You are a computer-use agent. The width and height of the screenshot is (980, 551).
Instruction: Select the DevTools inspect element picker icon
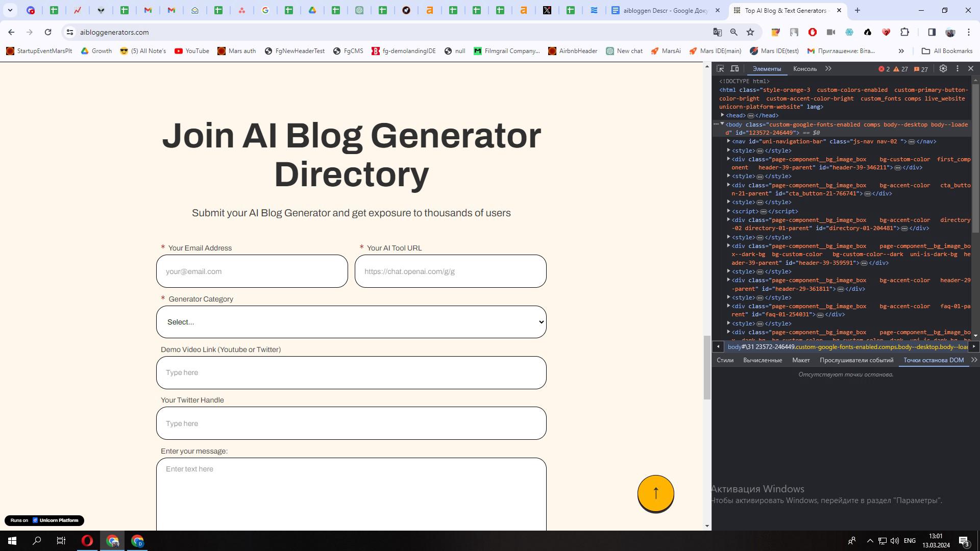coord(720,68)
